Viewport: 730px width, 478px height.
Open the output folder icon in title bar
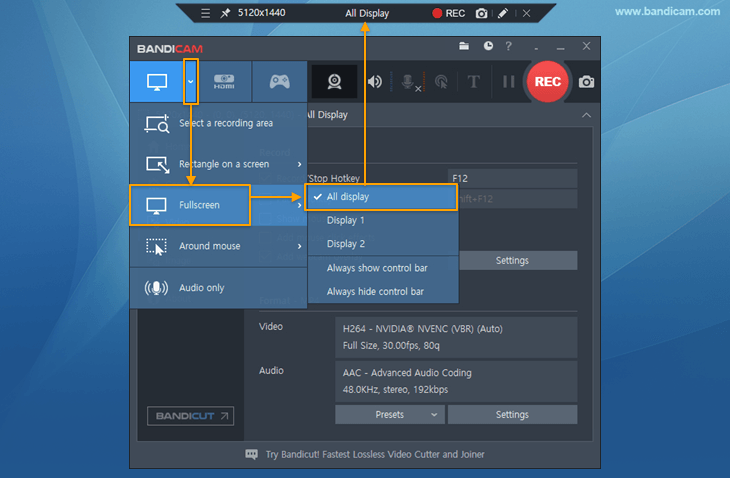[464, 46]
